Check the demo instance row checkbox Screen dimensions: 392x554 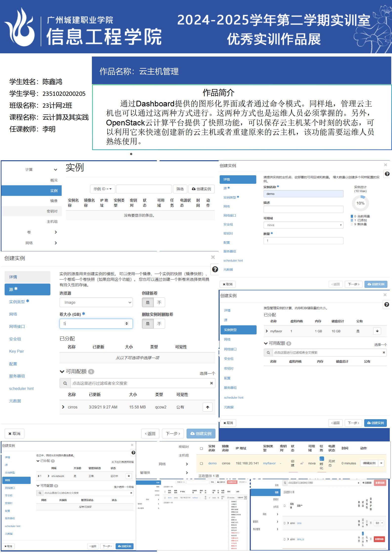(x=201, y=463)
